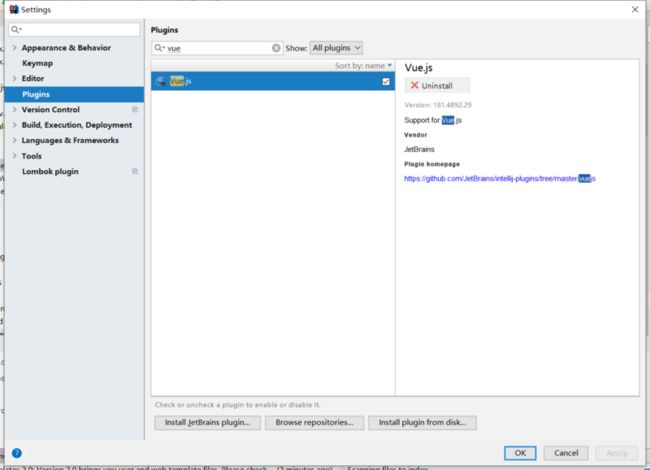The width and height of the screenshot is (650, 470).
Task: Expand the Version Control arrow
Action: pyautogui.click(x=15, y=109)
